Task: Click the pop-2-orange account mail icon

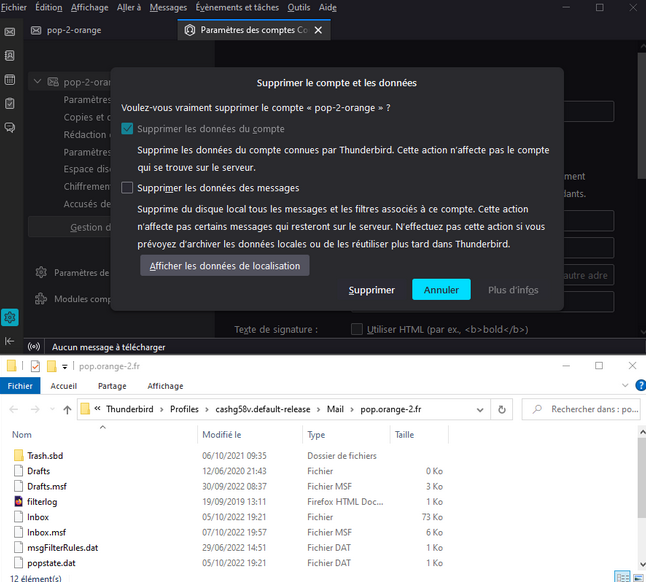Action: [x=53, y=82]
